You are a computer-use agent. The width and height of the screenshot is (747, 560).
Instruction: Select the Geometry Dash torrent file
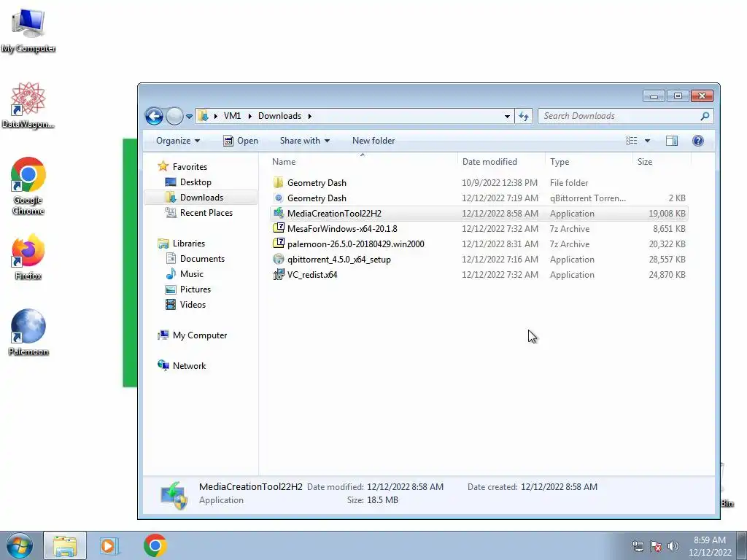click(x=317, y=198)
